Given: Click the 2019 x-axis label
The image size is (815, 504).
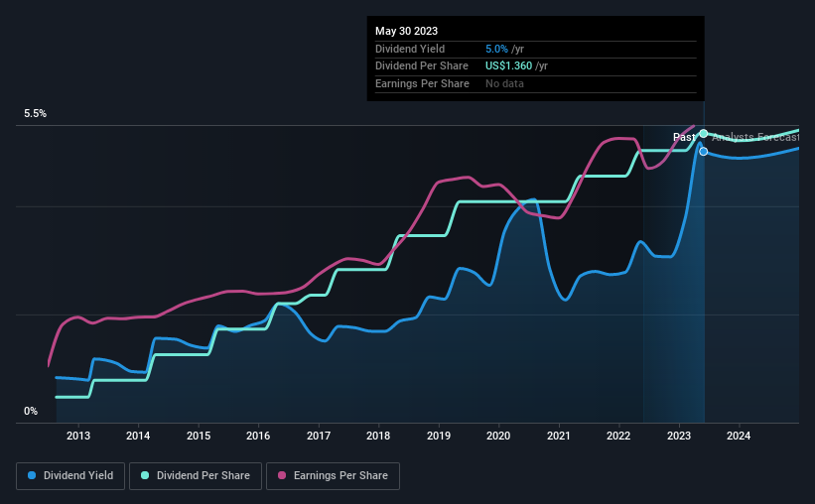Looking at the screenshot, I should pyautogui.click(x=439, y=436).
